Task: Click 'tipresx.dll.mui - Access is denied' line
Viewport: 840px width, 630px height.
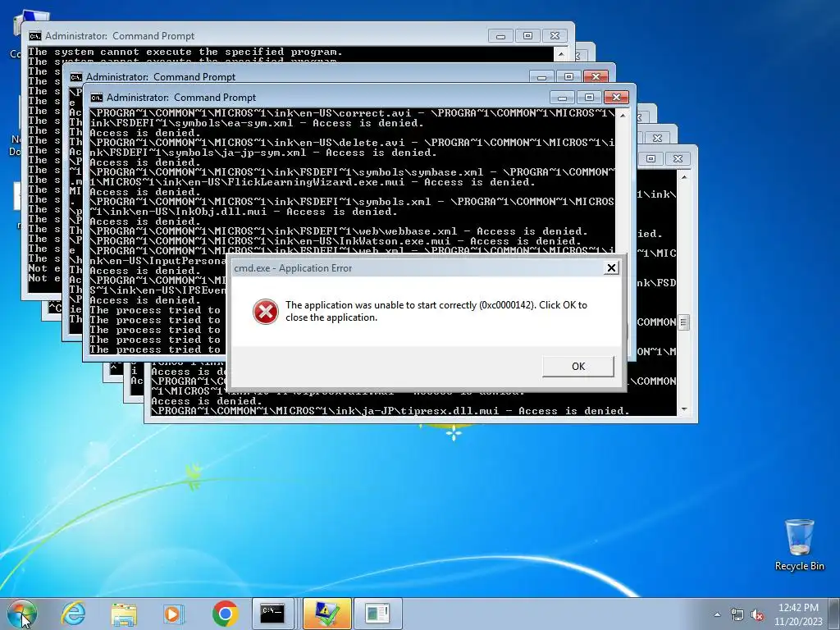Action: point(390,411)
